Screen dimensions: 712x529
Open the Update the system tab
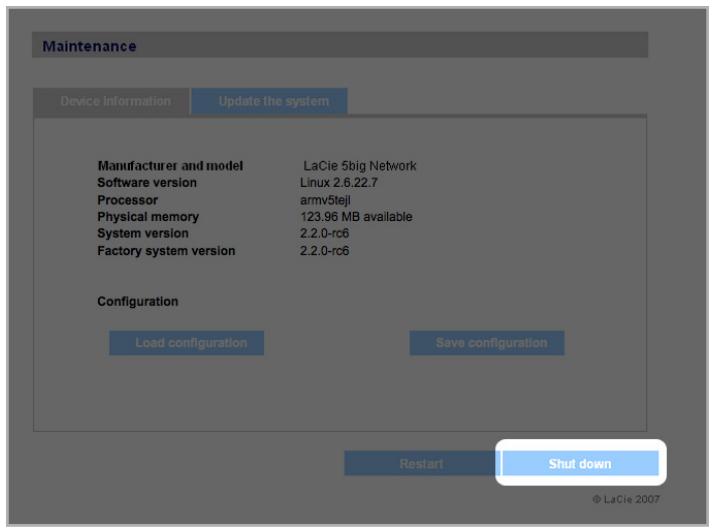[269, 101]
